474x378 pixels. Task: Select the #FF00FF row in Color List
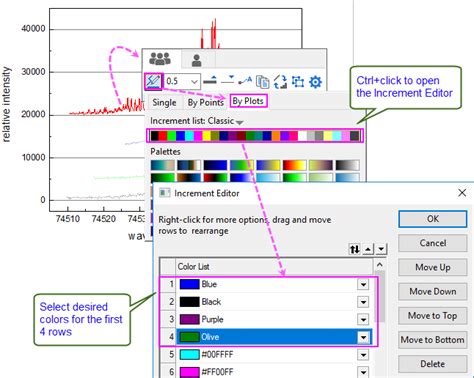267,371
